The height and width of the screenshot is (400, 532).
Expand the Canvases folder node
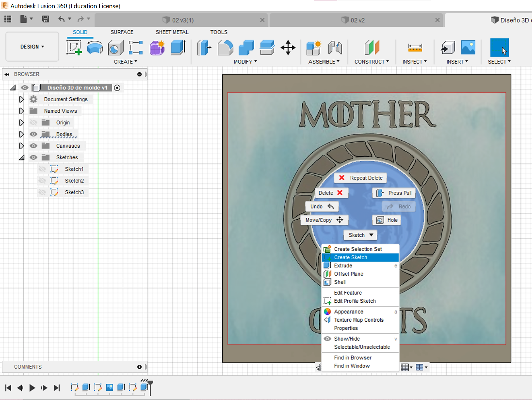click(x=21, y=146)
